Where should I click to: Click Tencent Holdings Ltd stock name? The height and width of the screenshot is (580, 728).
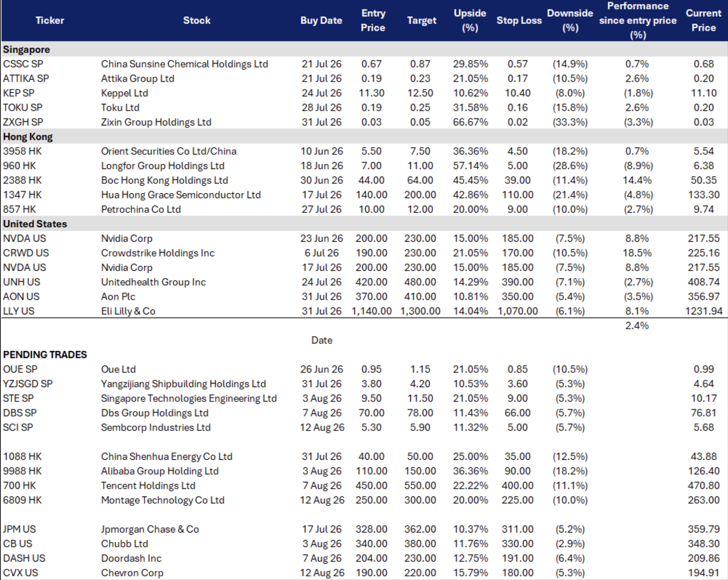pyautogui.click(x=148, y=486)
